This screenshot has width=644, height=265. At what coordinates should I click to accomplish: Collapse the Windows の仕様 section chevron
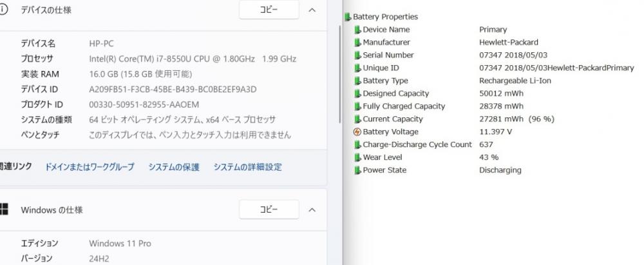(312, 210)
